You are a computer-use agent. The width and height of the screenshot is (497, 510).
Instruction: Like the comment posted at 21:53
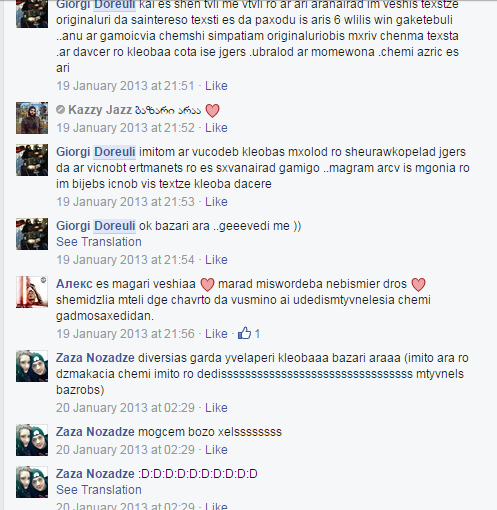[x=216, y=202]
